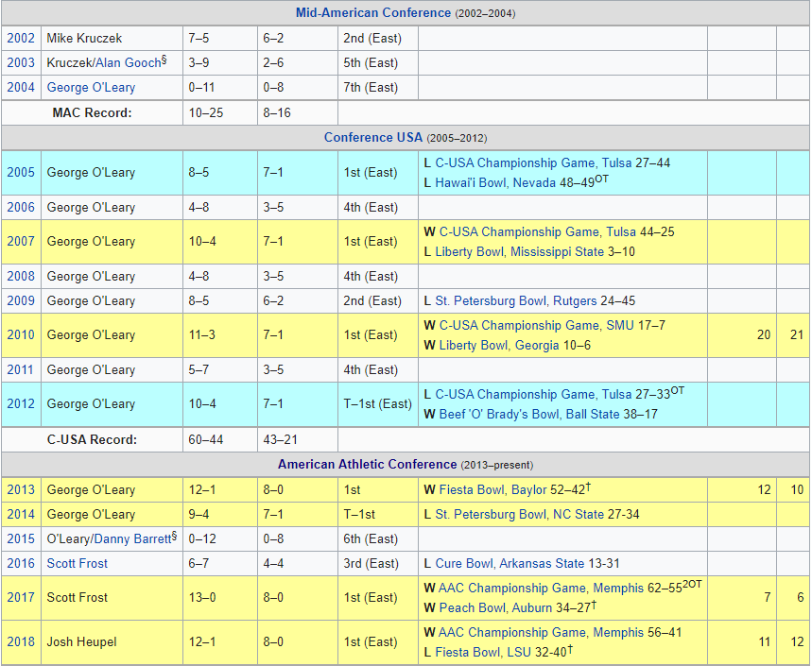This screenshot has width=812, height=666.
Task: Select the 'T–1st (East)' standing cell
Action: (378, 403)
